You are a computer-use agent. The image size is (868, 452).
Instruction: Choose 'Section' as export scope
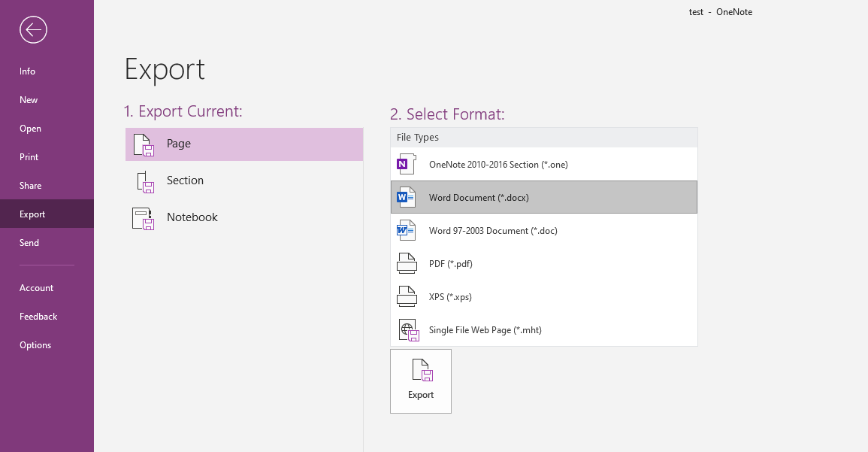coord(244,181)
